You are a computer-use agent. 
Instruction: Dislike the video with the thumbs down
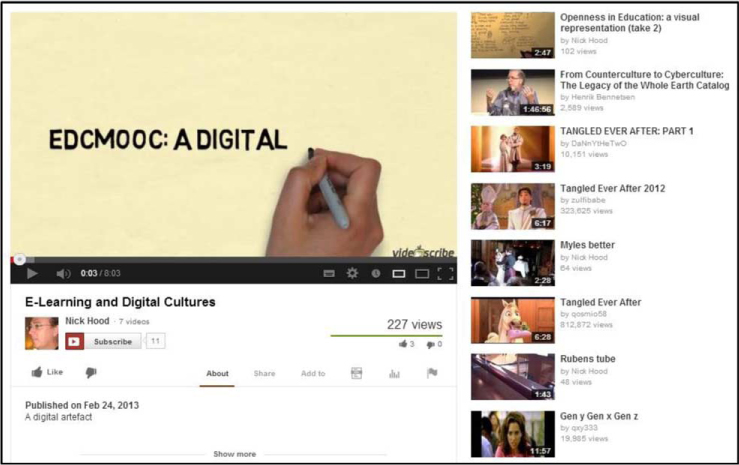(91, 373)
